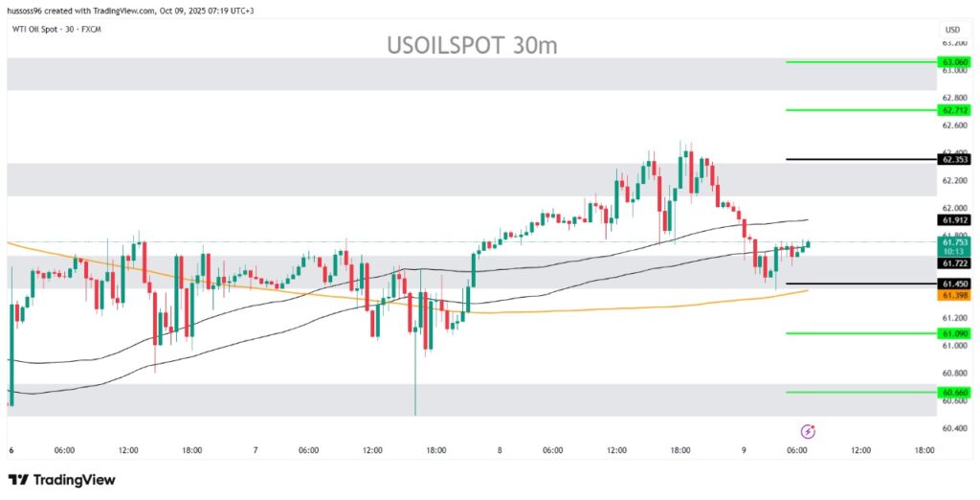
Task: Click the orange 61.398 moving average label
Action: click(954, 296)
